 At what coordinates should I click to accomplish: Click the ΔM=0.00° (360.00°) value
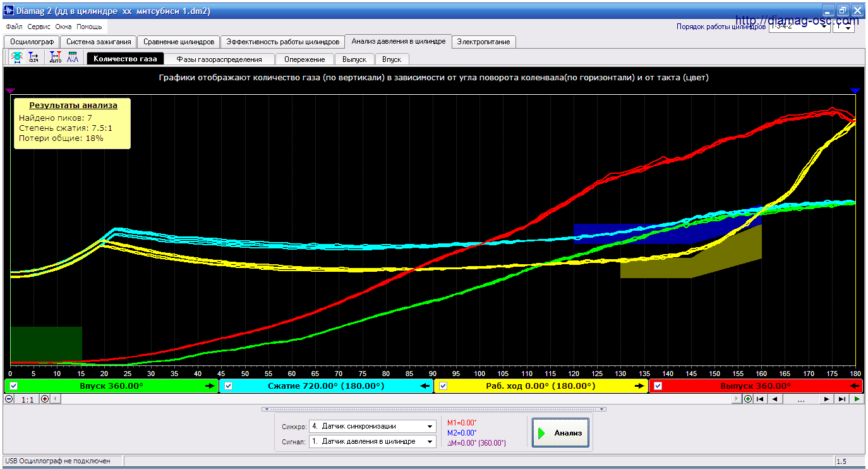[476, 443]
